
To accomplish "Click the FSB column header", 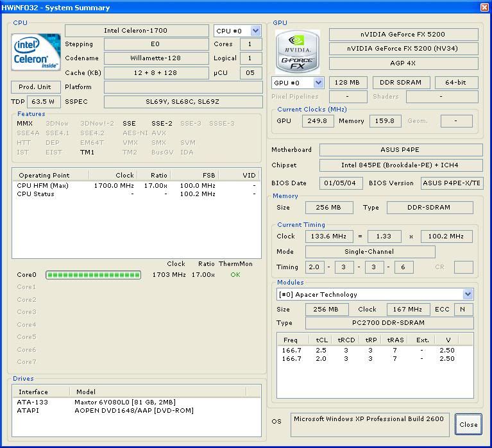I will (194, 175).
